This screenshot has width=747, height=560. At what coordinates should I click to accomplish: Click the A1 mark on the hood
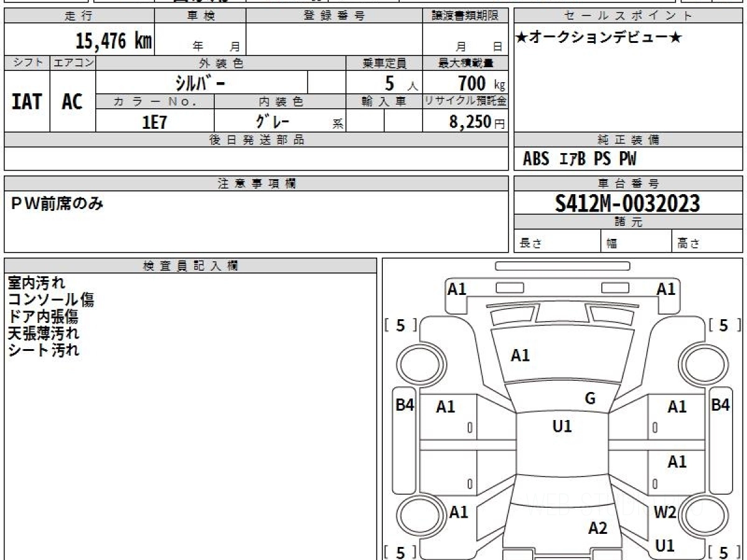point(520,355)
